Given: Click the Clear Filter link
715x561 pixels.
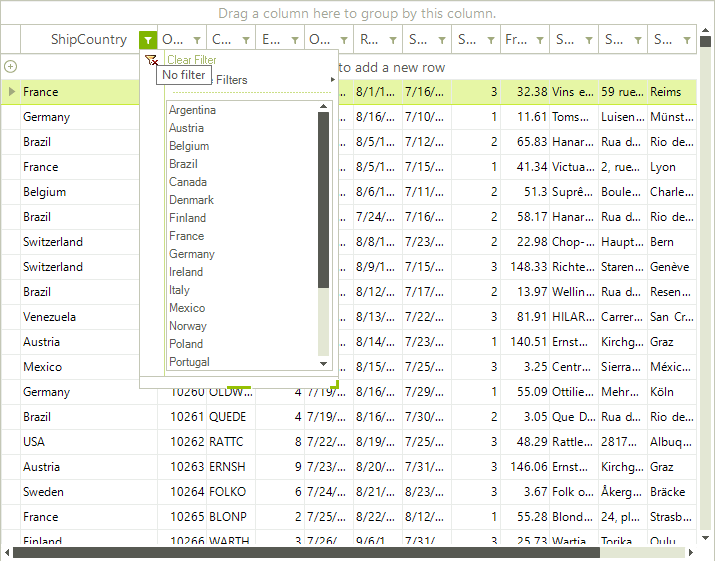Looking at the screenshot, I should point(191,60).
